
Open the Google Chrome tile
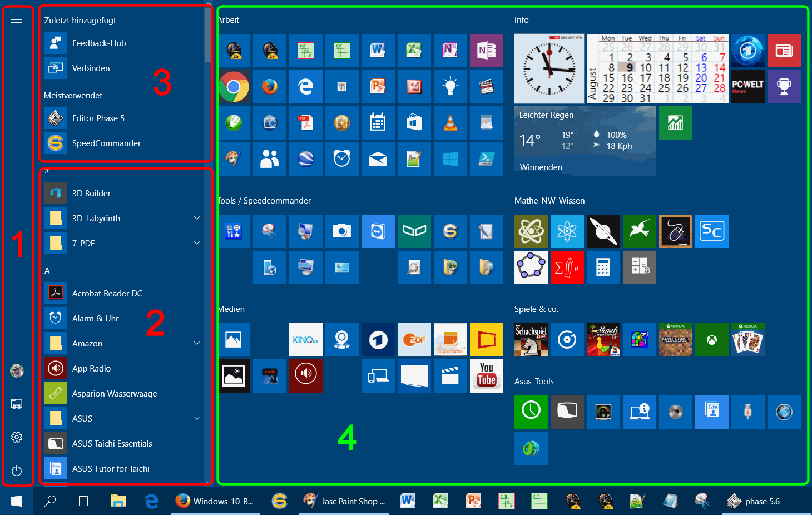point(234,87)
